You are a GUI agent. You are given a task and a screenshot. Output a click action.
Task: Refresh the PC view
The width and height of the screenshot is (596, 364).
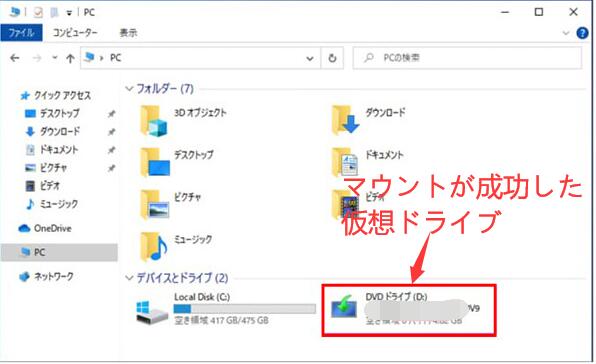click(x=332, y=58)
